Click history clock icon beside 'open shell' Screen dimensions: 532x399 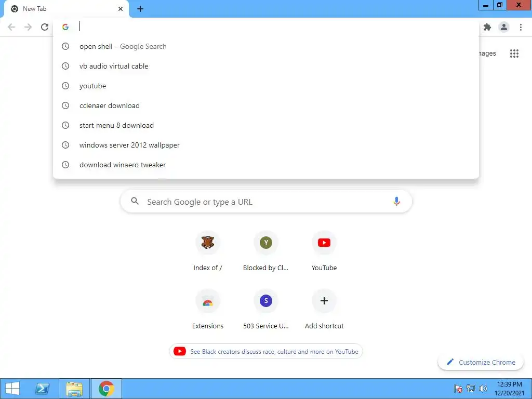65,46
